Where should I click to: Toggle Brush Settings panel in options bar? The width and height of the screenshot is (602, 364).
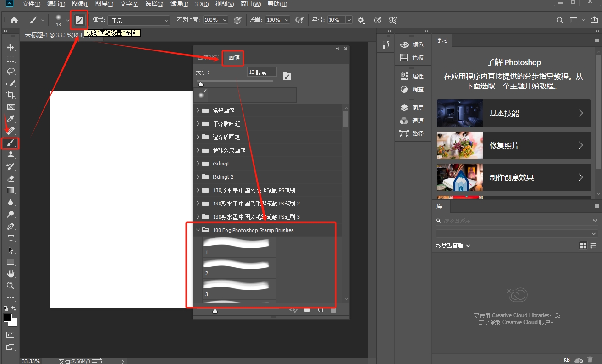click(x=79, y=20)
